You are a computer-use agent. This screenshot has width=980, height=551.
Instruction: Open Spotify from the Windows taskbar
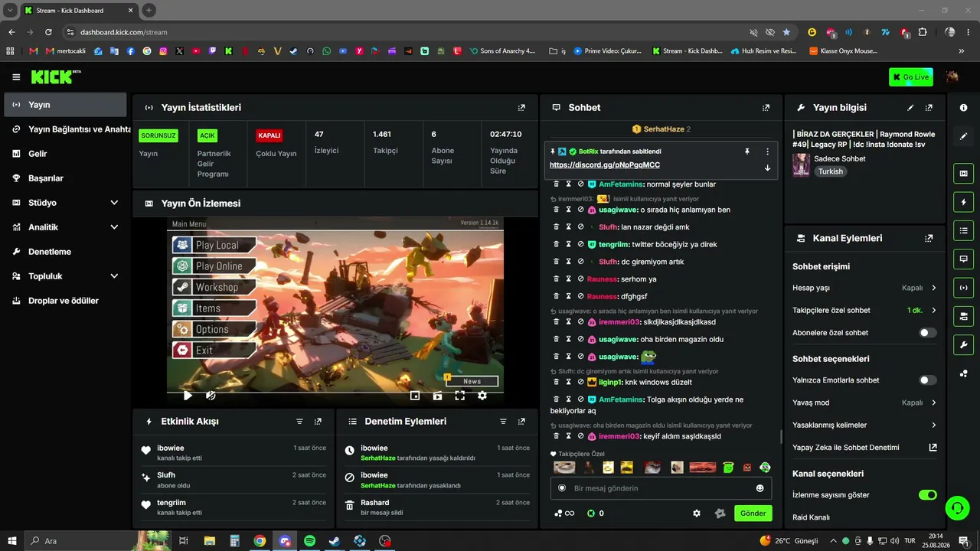pos(309,541)
